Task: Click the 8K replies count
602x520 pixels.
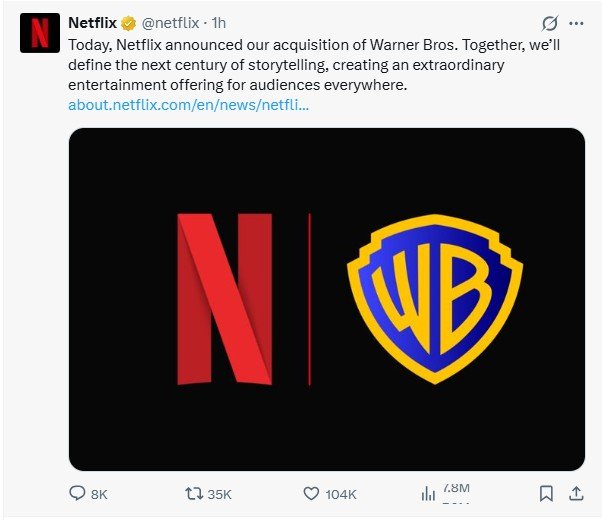Action: 99,494
